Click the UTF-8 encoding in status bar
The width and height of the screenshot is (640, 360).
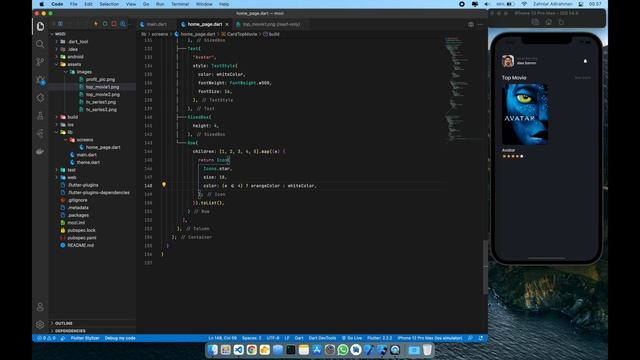pos(273,338)
